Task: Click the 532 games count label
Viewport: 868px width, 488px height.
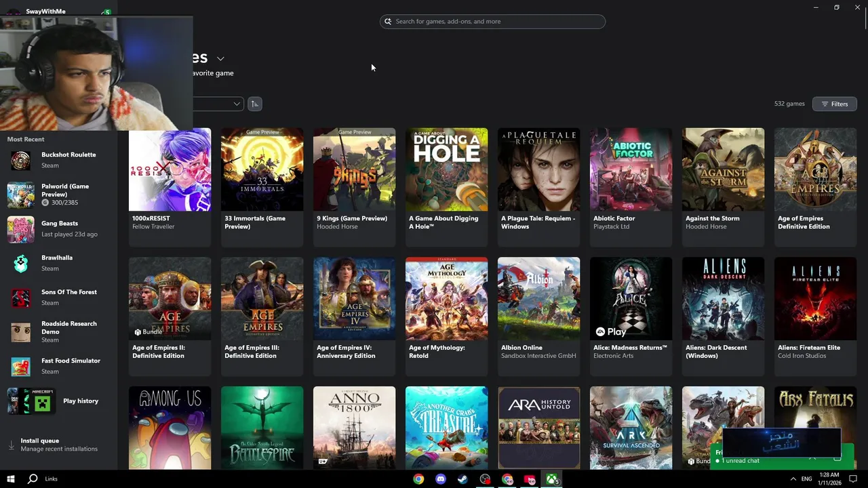Action: point(789,104)
